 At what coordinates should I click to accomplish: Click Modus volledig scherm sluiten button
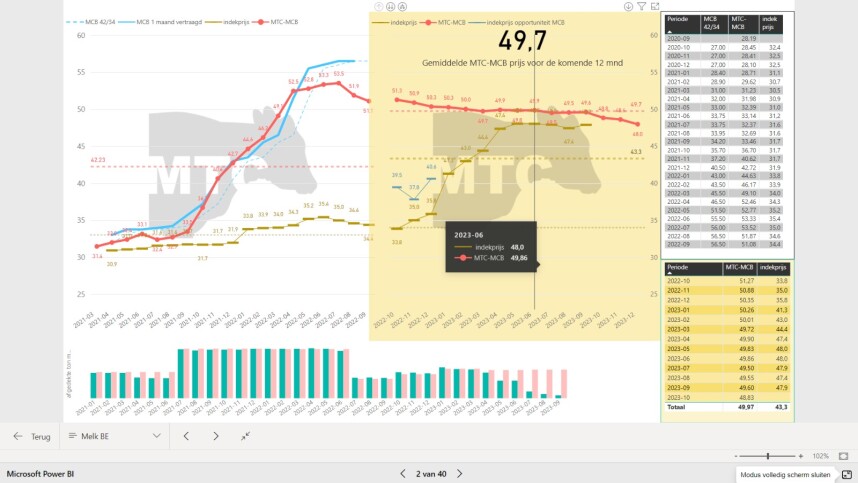coord(785,474)
